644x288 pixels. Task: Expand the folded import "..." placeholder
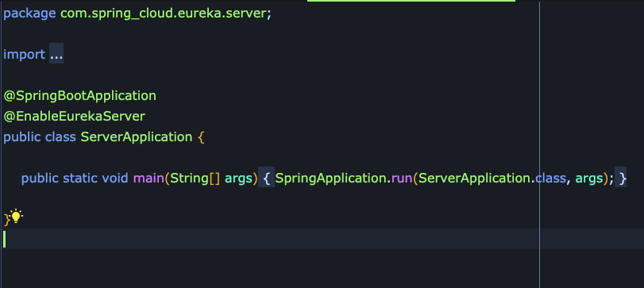click(x=56, y=54)
